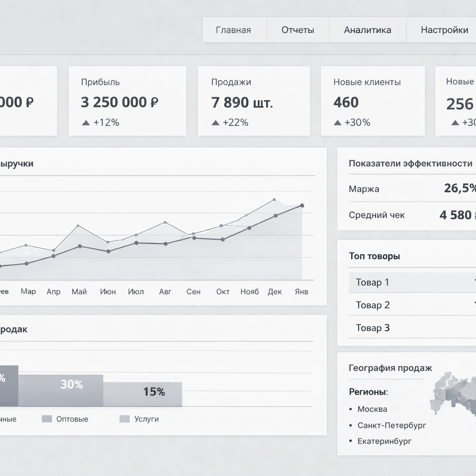Click the Окт data point on dark line

pos(223,239)
